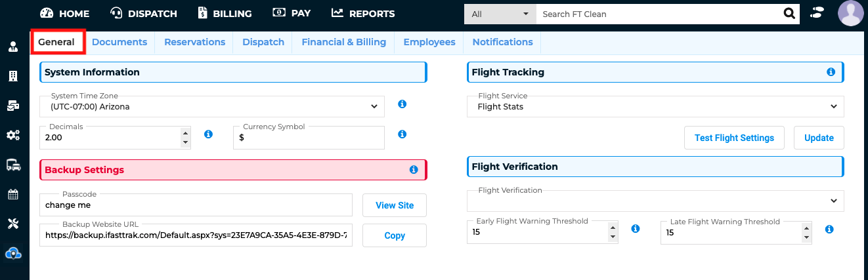The width and height of the screenshot is (868, 280).
Task: Increase Late Flight Warning Threshold
Action: [807, 228]
